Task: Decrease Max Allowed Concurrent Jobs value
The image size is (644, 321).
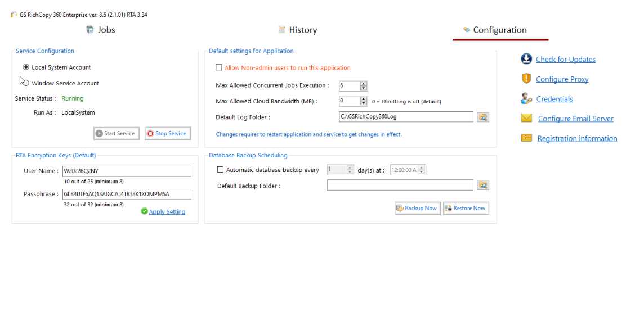Action: pyautogui.click(x=364, y=88)
